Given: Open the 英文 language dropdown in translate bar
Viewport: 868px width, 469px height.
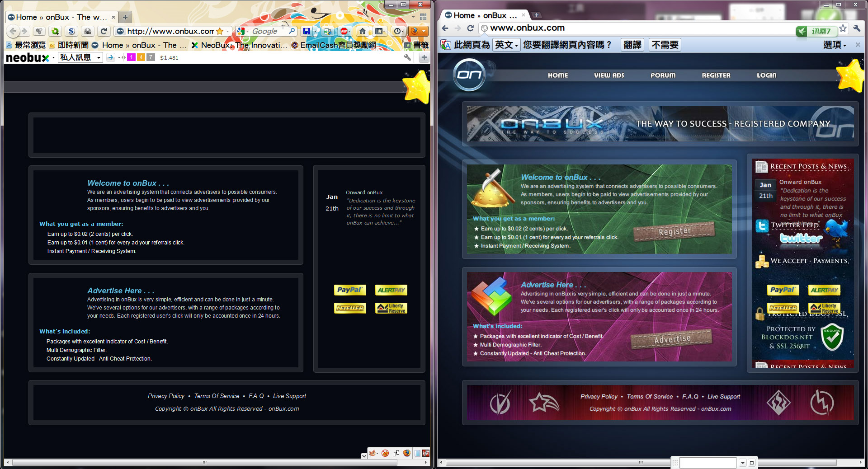Looking at the screenshot, I should 506,45.
